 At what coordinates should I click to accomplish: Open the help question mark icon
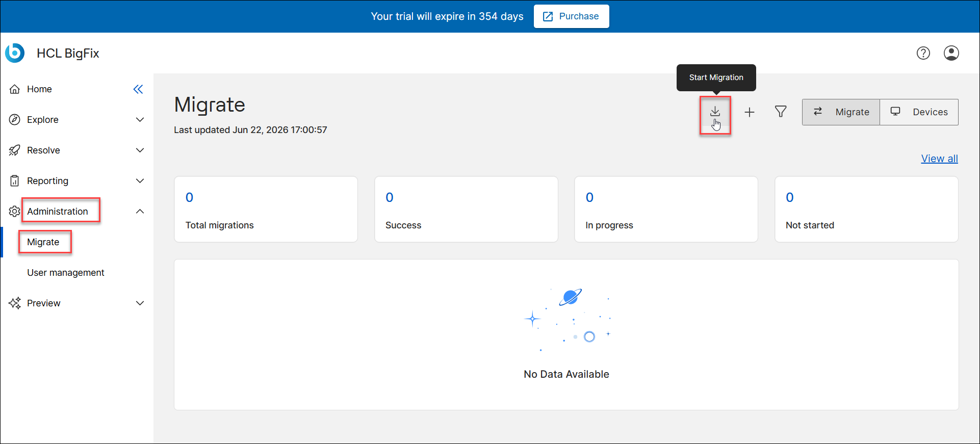pyautogui.click(x=923, y=53)
